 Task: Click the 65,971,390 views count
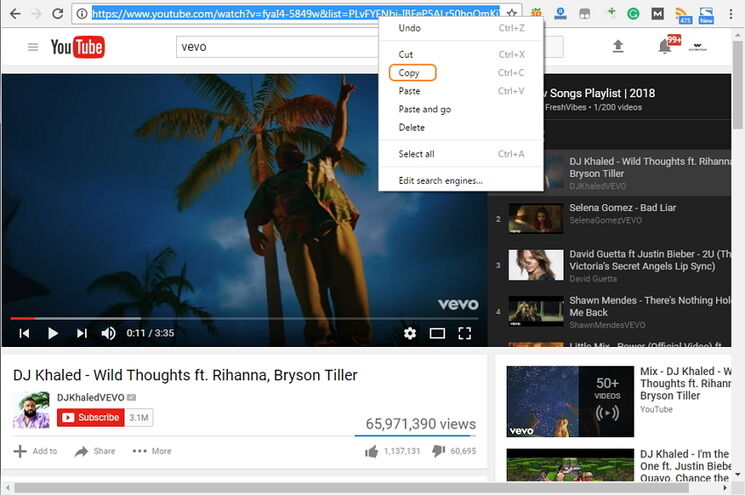tap(420, 424)
